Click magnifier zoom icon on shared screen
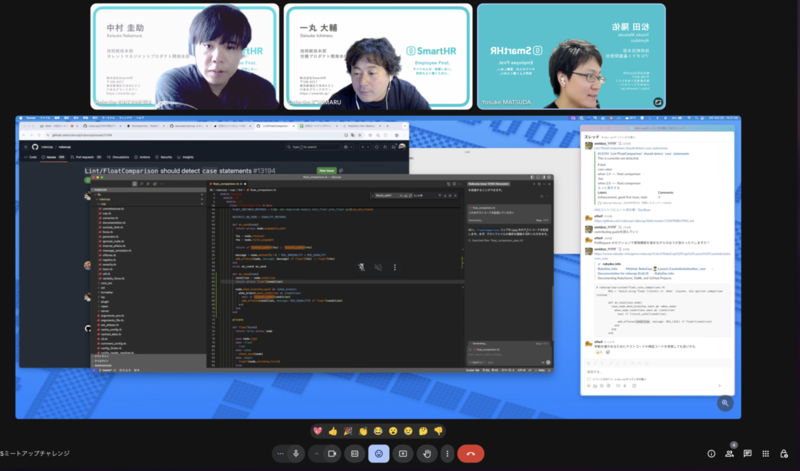Viewport: 800px width, 471px height. coord(725,403)
